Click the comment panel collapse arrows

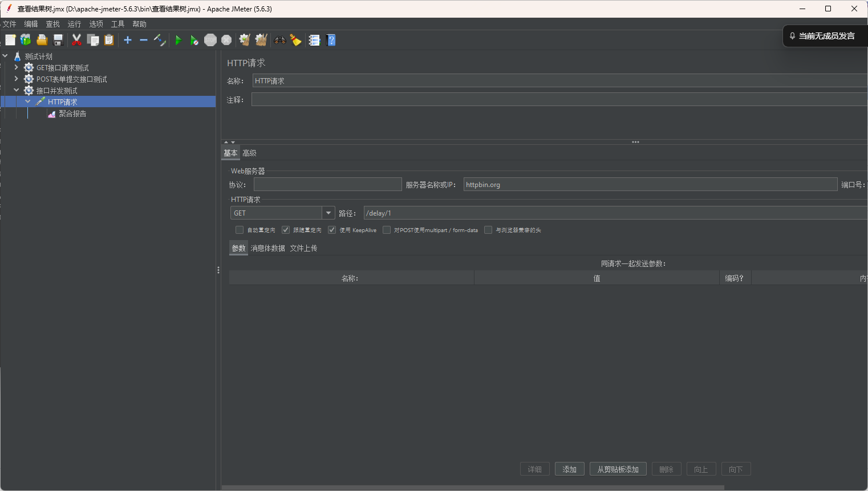[x=229, y=142]
